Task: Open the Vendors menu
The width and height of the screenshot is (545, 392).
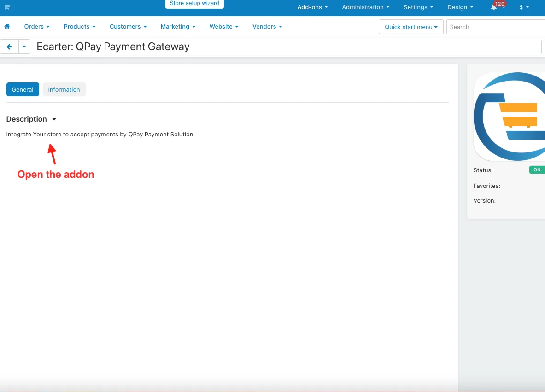Action: 267,26
